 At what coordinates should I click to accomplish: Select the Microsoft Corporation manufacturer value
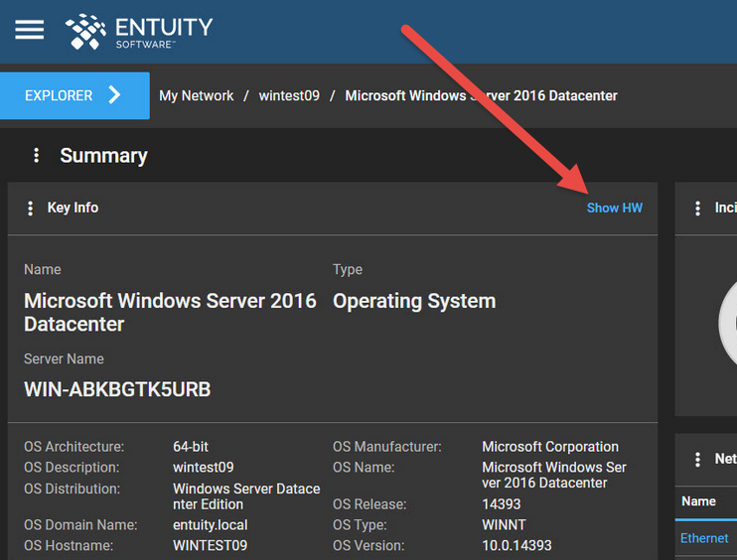tap(550, 446)
